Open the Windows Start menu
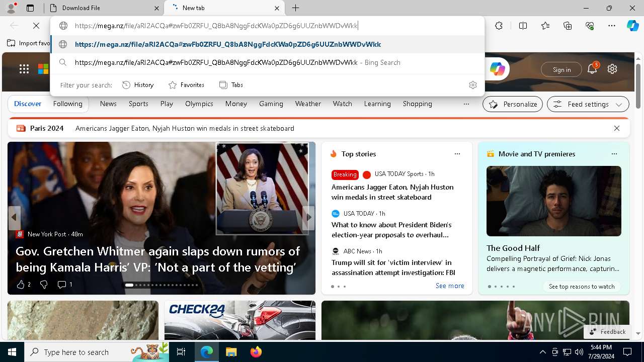This screenshot has height=362, width=644. (x=12, y=352)
